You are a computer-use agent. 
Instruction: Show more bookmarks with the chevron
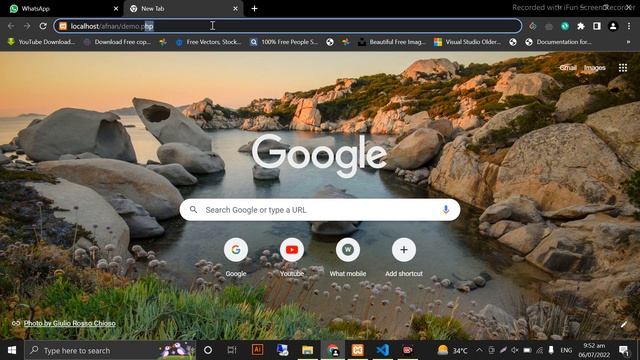pyautogui.click(x=628, y=42)
